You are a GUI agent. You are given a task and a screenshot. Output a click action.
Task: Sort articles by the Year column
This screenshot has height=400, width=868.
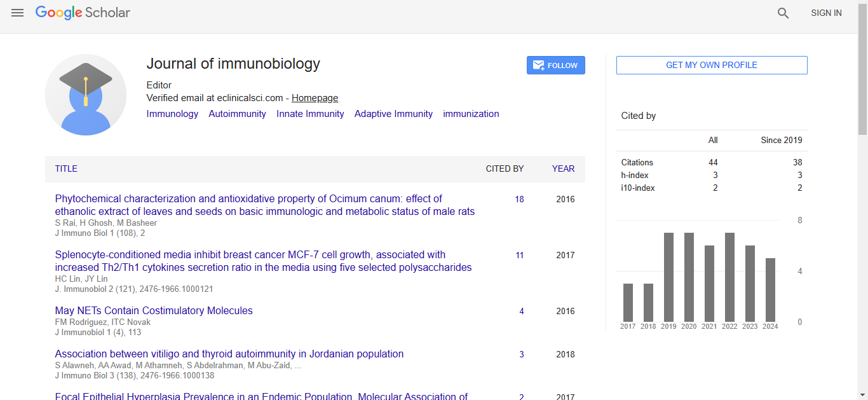click(x=563, y=169)
